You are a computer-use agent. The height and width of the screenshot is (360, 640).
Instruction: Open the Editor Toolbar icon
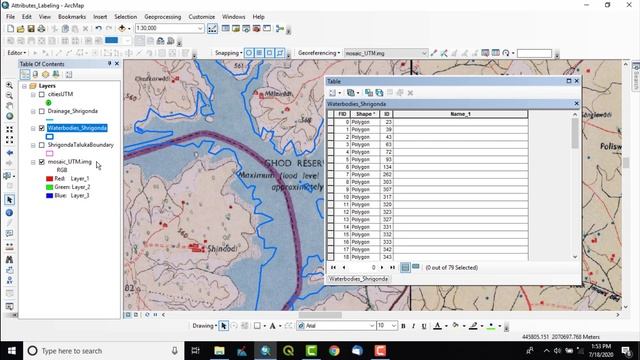click(x=213, y=29)
